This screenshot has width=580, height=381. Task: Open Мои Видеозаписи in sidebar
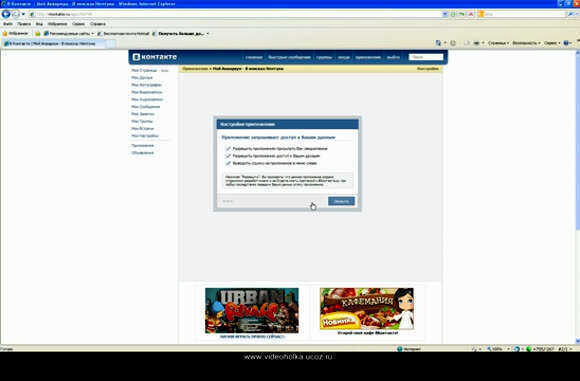pos(147,92)
